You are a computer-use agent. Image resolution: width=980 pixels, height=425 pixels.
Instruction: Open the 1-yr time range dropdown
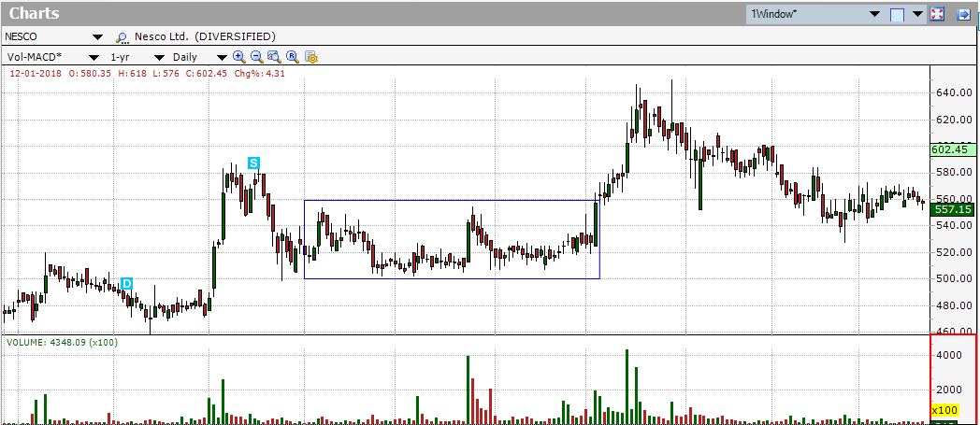coord(147,57)
